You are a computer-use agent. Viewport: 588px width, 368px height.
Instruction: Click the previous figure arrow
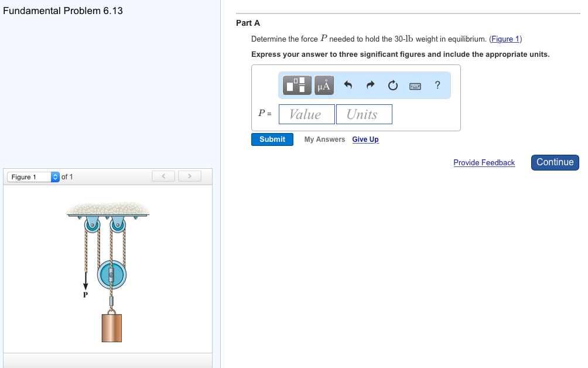(163, 176)
